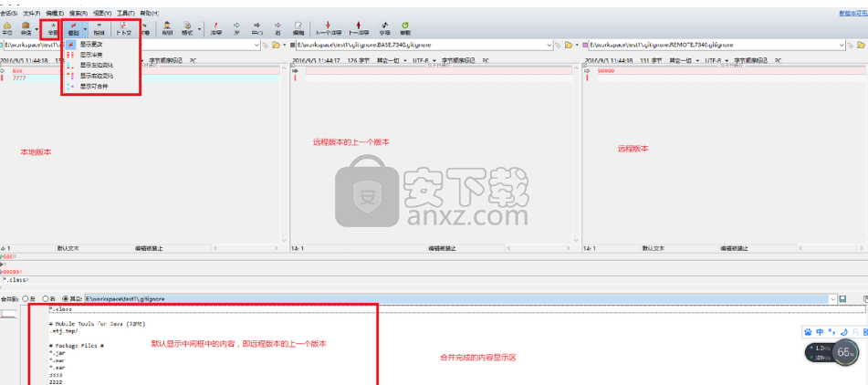This screenshot has height=385, width=868.
Task: Jump to previous conflict with 上一冲突
Action: 358,29
